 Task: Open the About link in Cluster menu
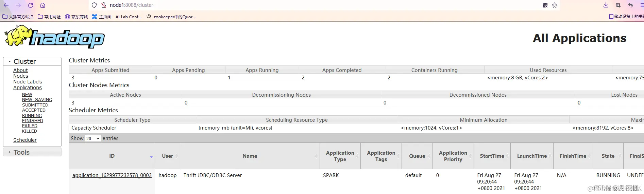tap(20, 70)
